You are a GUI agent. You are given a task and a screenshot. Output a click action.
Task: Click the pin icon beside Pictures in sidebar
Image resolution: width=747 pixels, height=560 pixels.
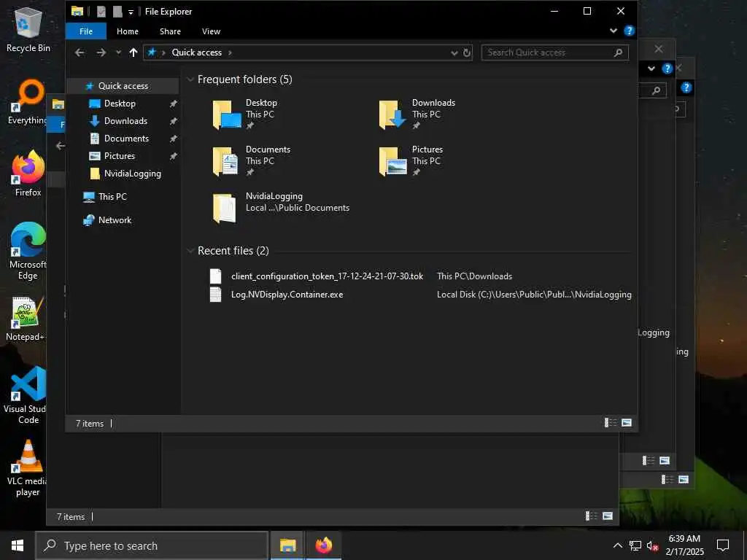[x=174, y=156]
